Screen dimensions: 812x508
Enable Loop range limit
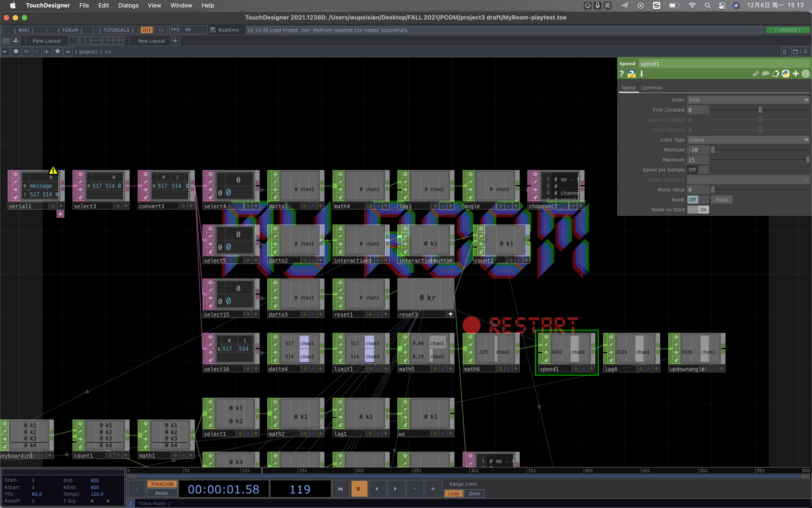[x=453, y=493]
